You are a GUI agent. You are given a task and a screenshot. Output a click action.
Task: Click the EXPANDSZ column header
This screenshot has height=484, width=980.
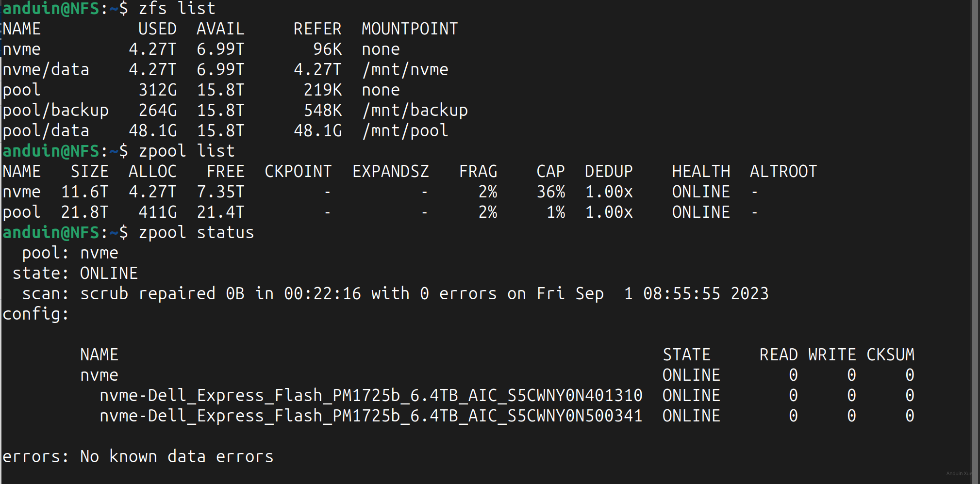coord(390,172)
